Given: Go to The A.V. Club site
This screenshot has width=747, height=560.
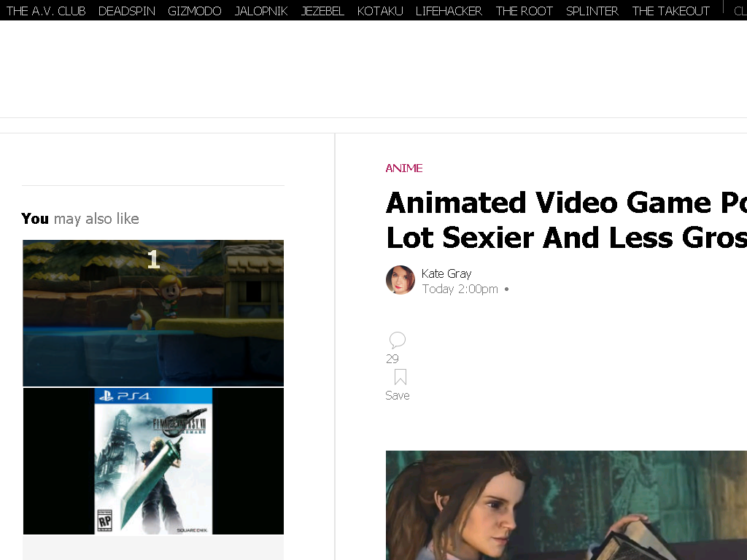Looking at the screenshot, I should [46, 10].
